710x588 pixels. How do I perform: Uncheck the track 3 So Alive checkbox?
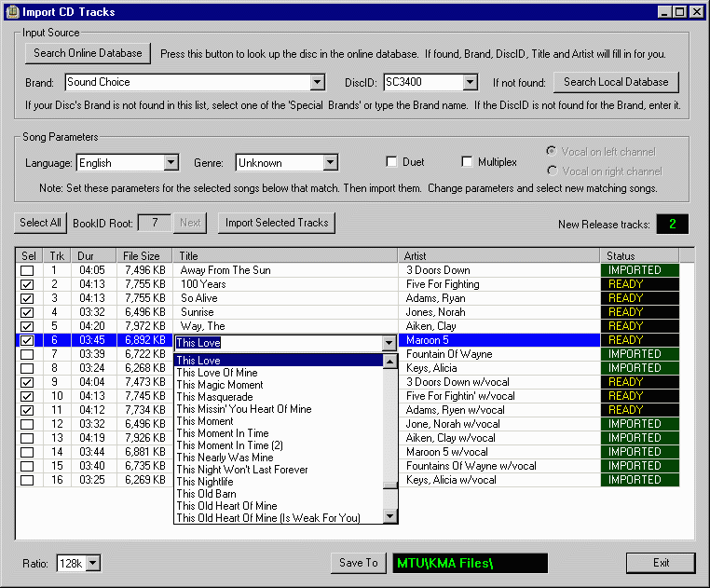(27, 298)
